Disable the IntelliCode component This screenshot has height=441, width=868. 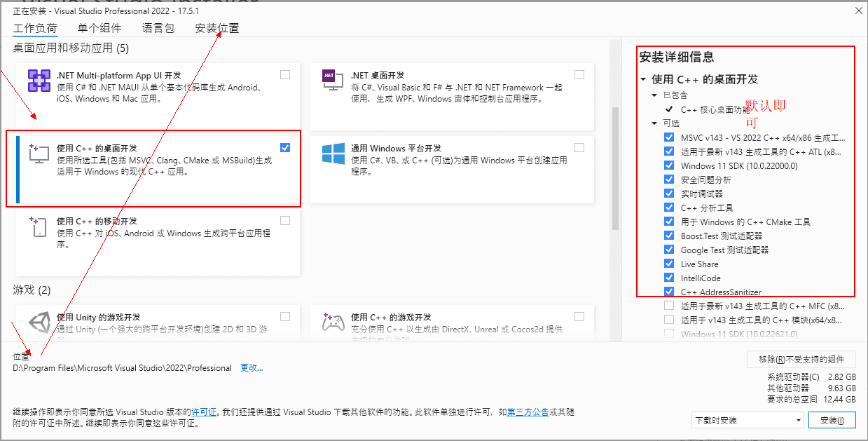(668, 278)
